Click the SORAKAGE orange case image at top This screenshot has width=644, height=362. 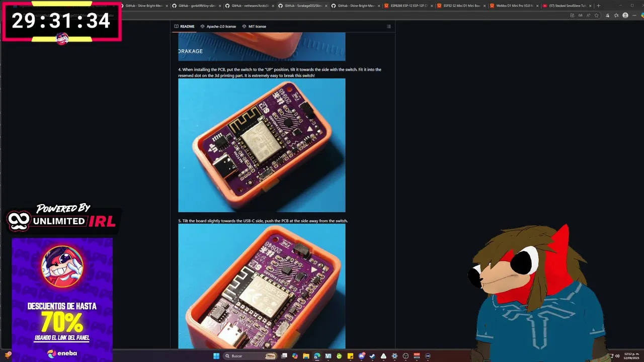262,46
